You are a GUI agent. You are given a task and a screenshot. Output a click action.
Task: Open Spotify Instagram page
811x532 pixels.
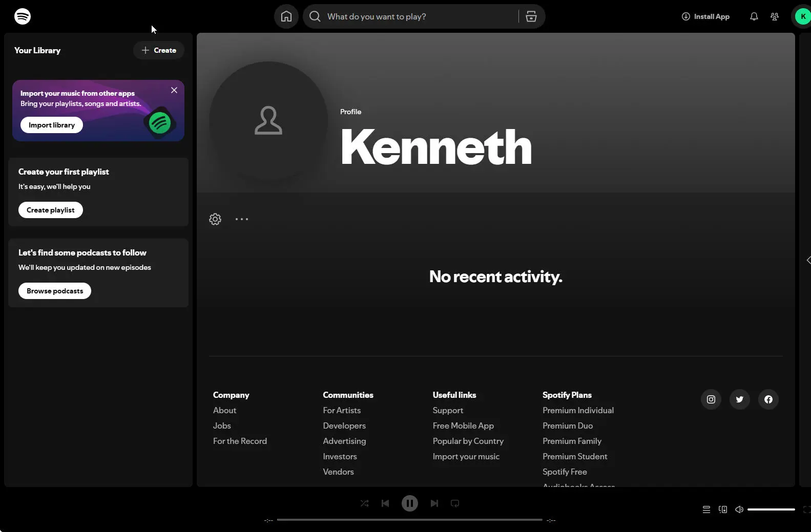711,399
